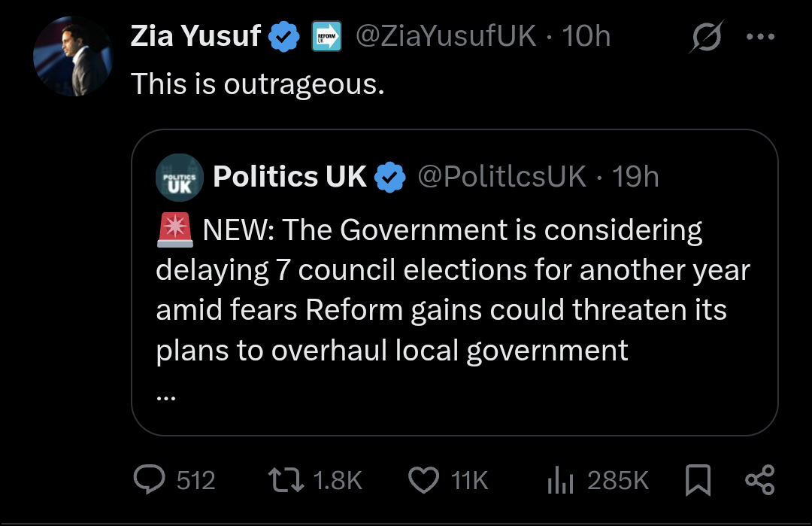Click Zia Yusuf's blue verified badge
This screenshot has width=812, height=526.
click(x=285, y=36)
